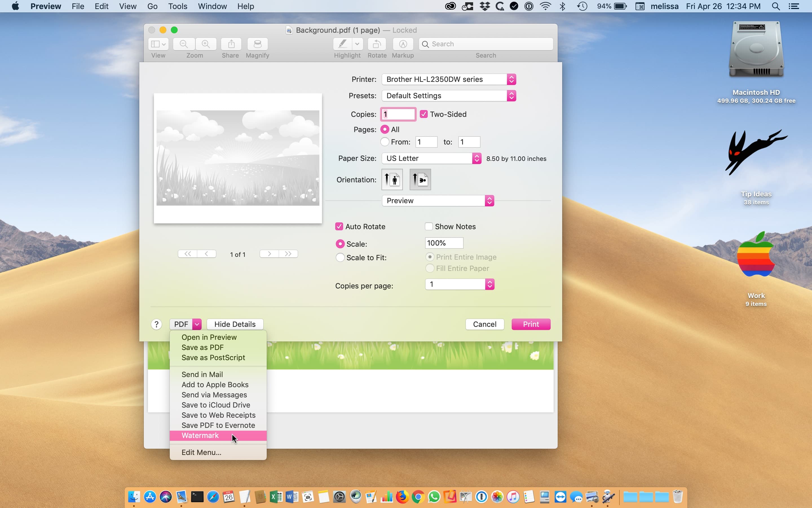
Task: Select portrait orientation icon
Action: tap(392, 179)
